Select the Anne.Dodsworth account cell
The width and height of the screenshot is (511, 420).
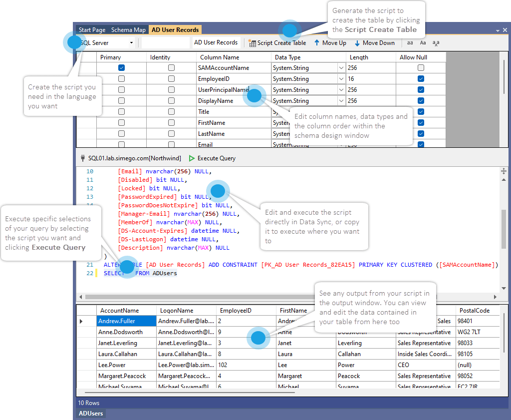pyautogui.click(x=126, y=332)
